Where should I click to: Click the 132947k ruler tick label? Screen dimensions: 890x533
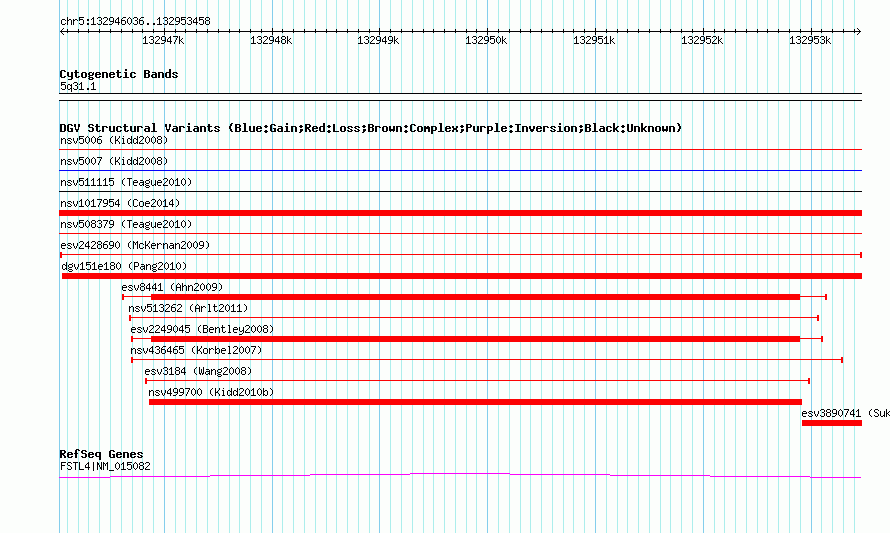click(x=163, y=40)
